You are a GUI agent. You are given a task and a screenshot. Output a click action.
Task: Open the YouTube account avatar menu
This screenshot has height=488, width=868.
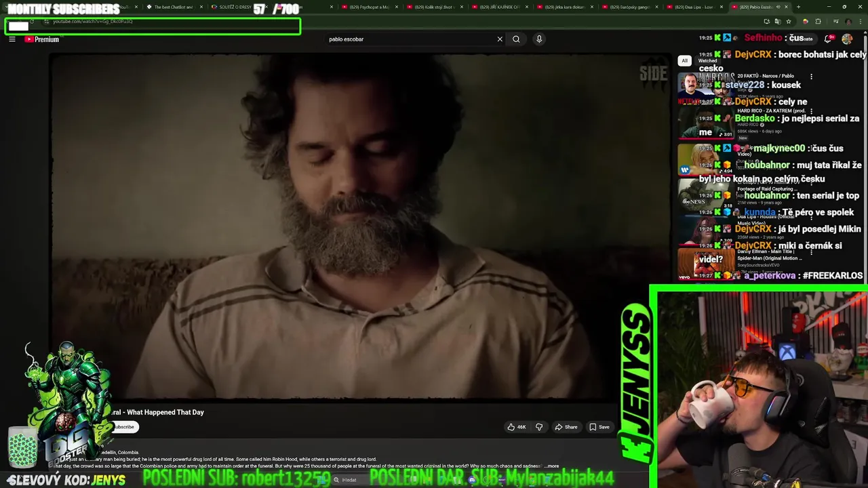[847, 39]
